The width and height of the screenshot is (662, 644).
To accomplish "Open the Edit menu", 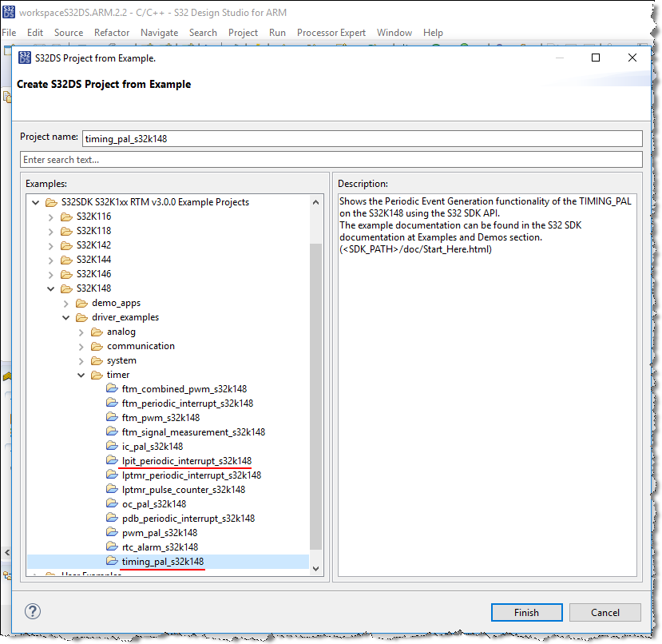I will 35,33.
